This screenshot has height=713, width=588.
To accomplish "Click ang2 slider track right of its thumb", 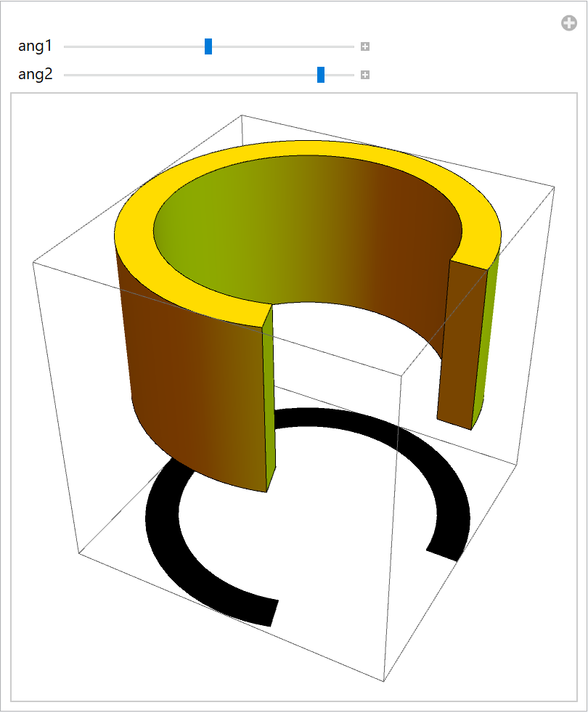I will [x=340, y=75].
